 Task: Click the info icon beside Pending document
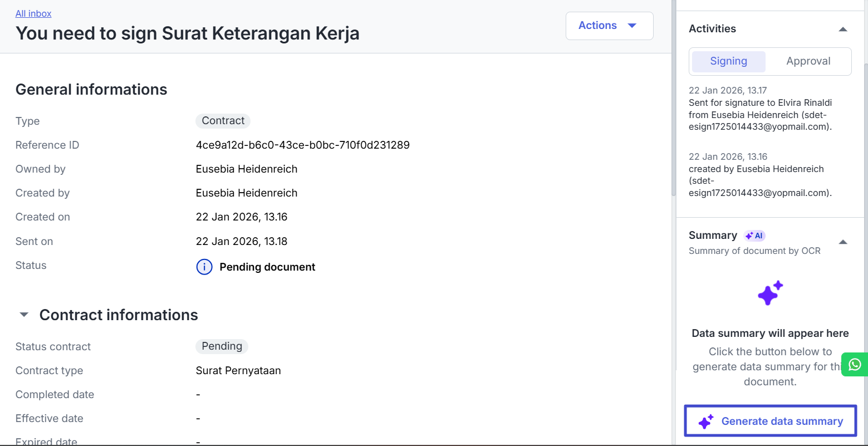(x=204, y=267)
